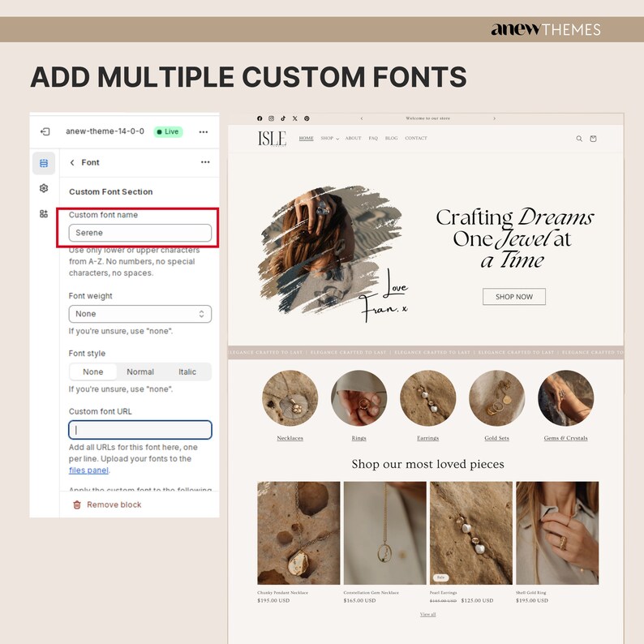This screenshot has width=644, height=644.
Task: Click the Shop our most loved pieces heading
Action: pos(428,464)
